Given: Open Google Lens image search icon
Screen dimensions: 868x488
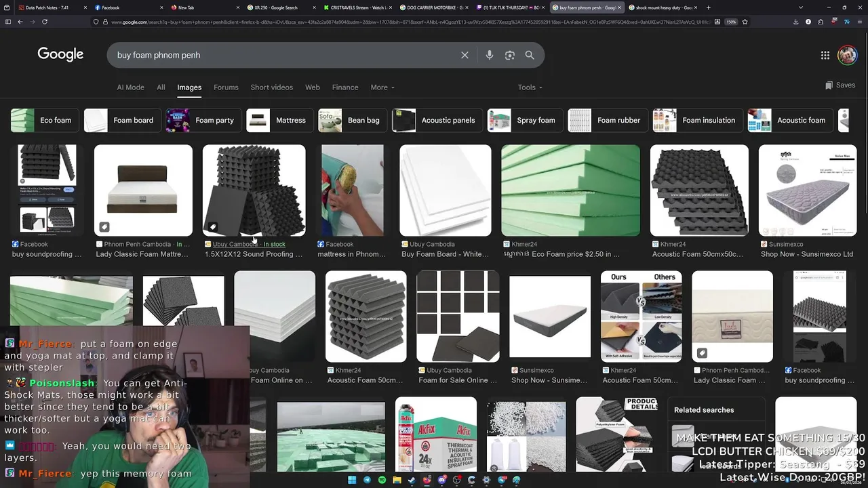Looking at the screenshot, I should coord(510,55).
